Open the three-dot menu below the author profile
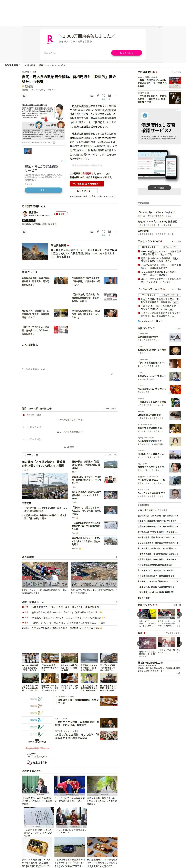 115,232
